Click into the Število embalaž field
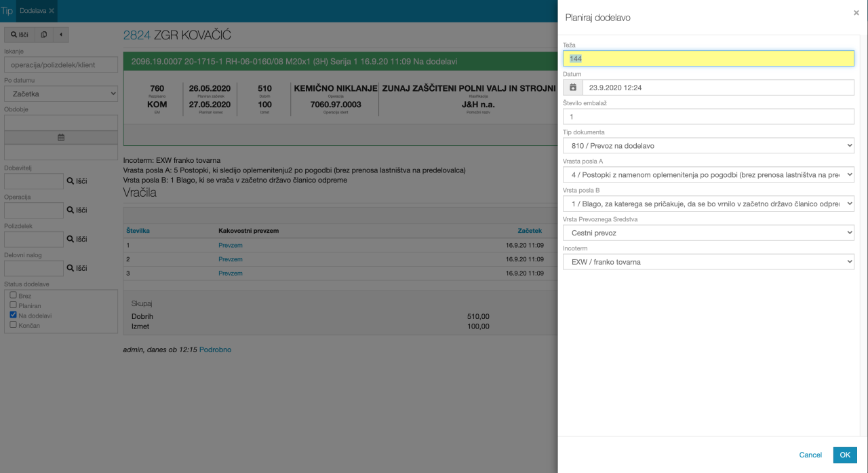Image resolution: width=868 pixels, height=473 pixels. [x=708, y=117]
